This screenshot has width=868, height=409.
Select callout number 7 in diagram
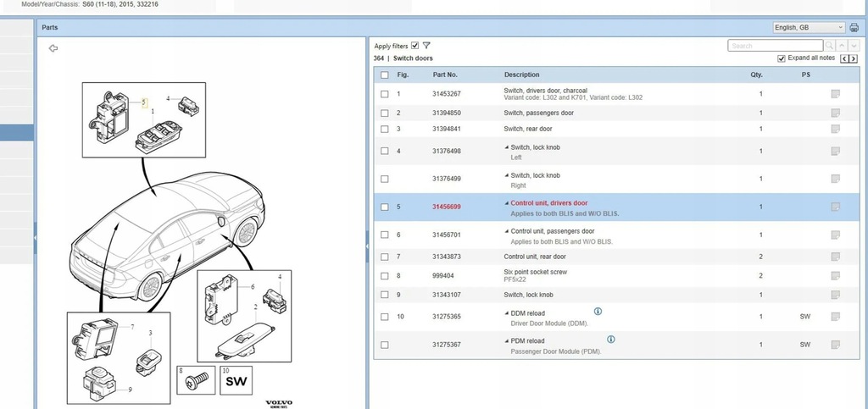(133, 327)
